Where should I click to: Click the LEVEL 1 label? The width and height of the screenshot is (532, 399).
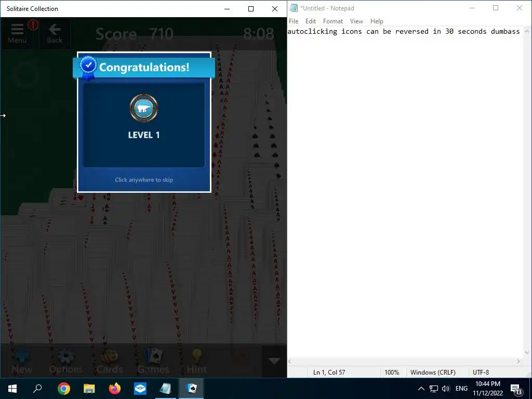pos(144,135)
